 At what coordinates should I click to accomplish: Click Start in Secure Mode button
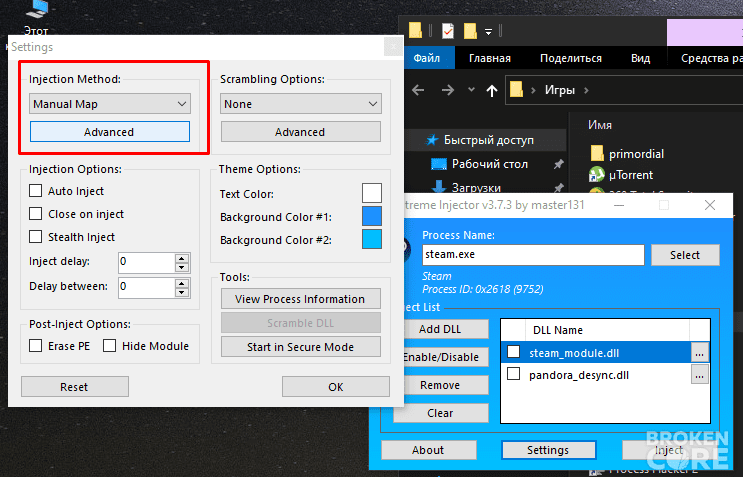301,347
